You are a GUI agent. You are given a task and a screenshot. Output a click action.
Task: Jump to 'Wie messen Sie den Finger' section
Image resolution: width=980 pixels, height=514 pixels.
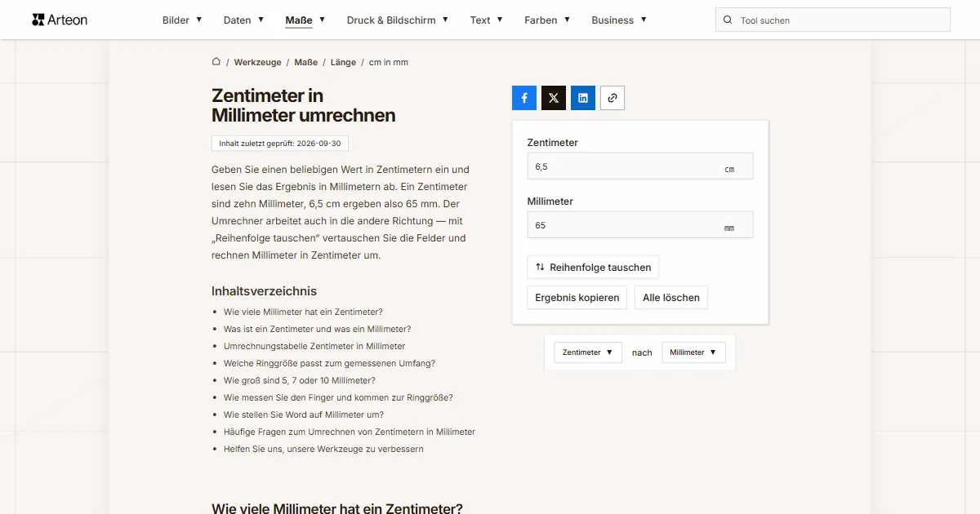[338, 397]
